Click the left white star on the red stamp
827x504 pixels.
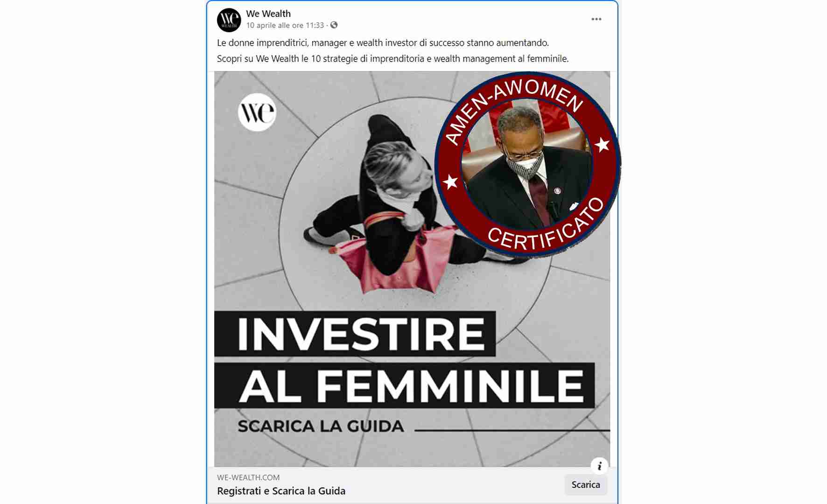coord(450,182)
